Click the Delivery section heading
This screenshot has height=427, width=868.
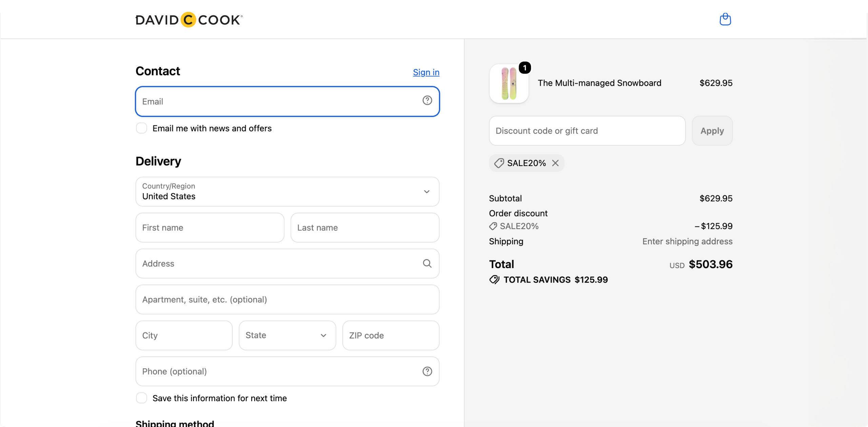(158, 161)
